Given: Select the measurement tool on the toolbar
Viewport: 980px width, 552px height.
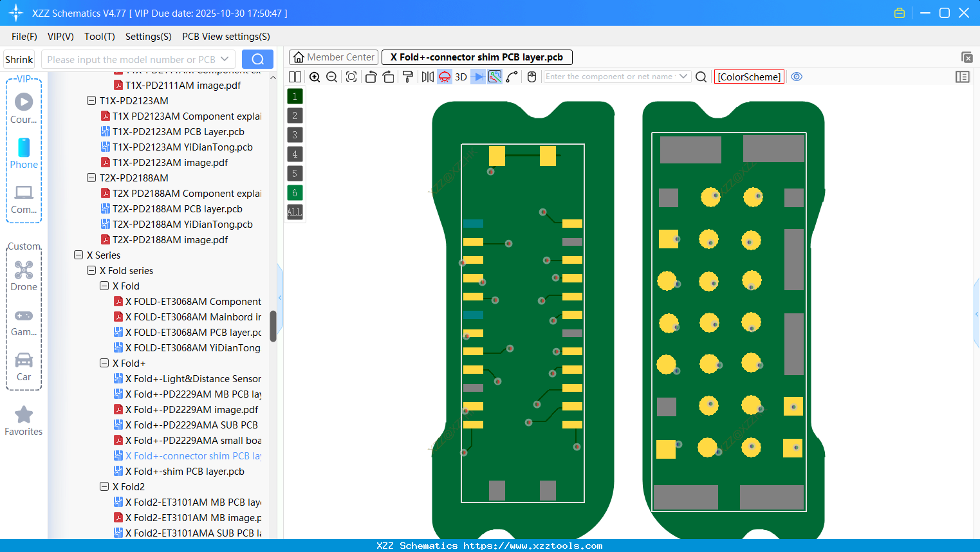Looking at the screenshot, I should pos(512,77).
